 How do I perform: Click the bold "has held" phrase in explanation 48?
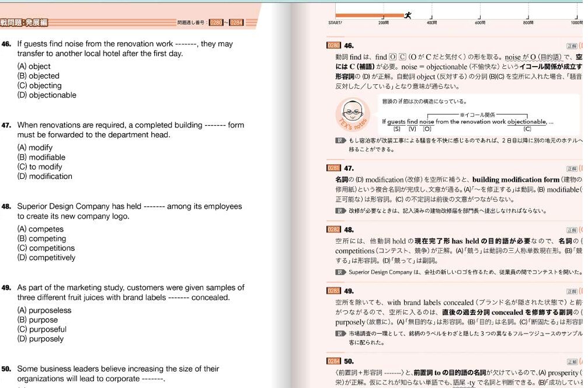click(465, 241)
